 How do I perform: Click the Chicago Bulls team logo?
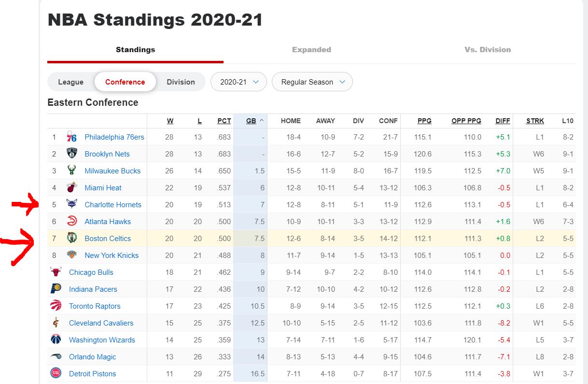(x=56, y=272)
